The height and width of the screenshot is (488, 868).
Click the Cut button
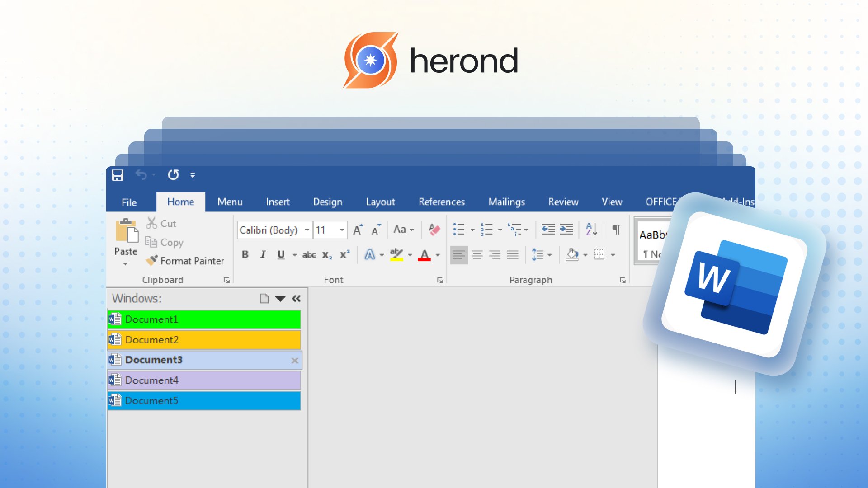[x=161, y=223]
